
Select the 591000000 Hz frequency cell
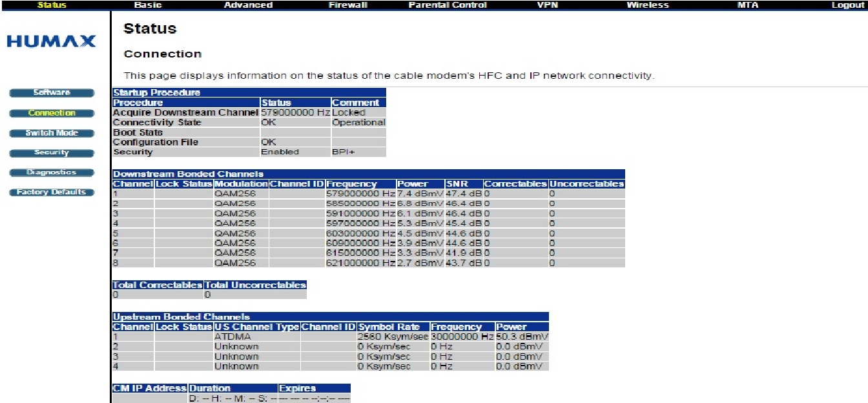(360, 213)
